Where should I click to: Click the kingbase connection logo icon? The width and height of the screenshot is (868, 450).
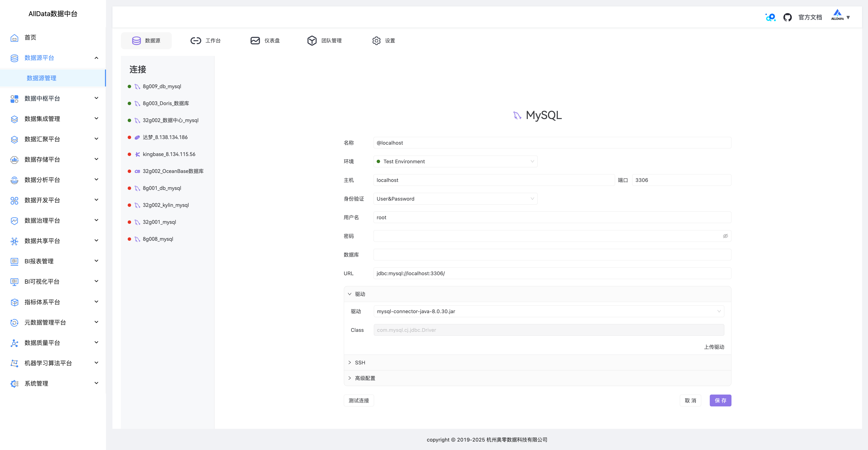point(137,154)
